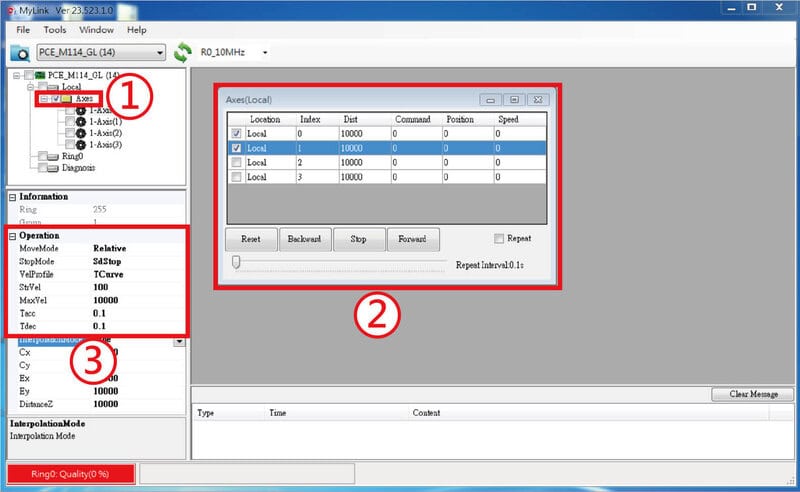Click the Ring0 Quality status indicator

(x=70, y=474)
